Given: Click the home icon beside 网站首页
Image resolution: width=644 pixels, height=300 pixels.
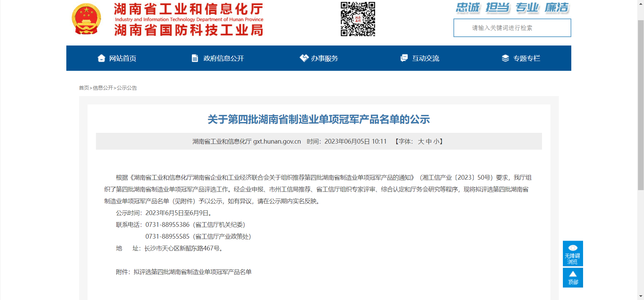Looking at the screenshot, I should [101, 58].
